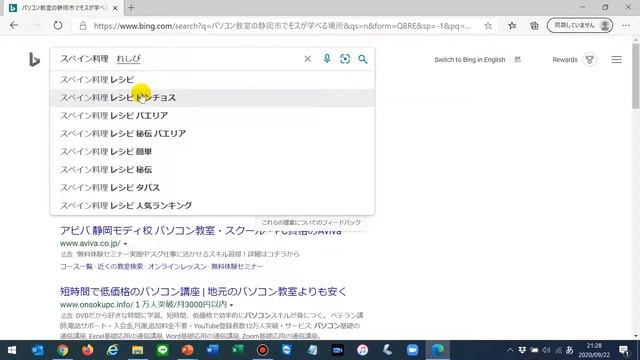Select suggestion スペイン料理 レシピ ピンチョス

coord(212,98)
